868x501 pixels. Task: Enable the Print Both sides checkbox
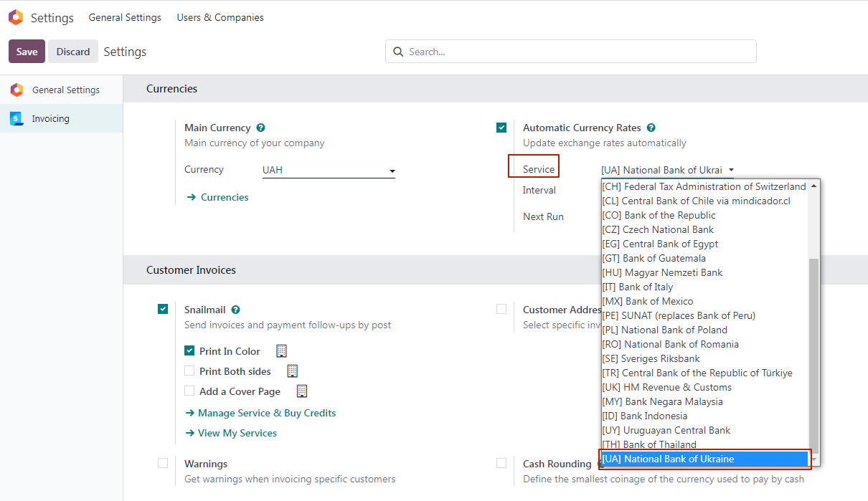click(189, 371)
